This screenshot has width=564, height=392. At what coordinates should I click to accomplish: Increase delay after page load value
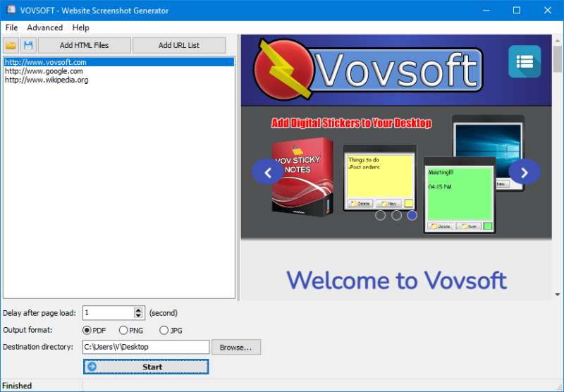click(x=139, y=310)
